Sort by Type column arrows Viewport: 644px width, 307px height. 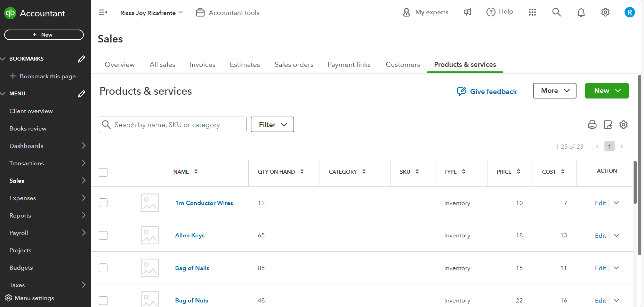(464, 172)
